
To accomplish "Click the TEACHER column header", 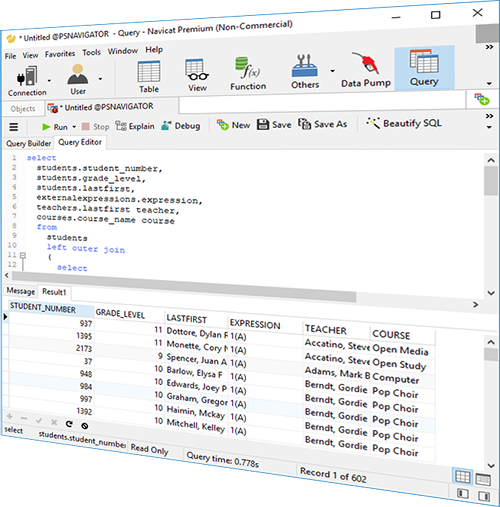I will pyautogui.click(x=336, y=330).
